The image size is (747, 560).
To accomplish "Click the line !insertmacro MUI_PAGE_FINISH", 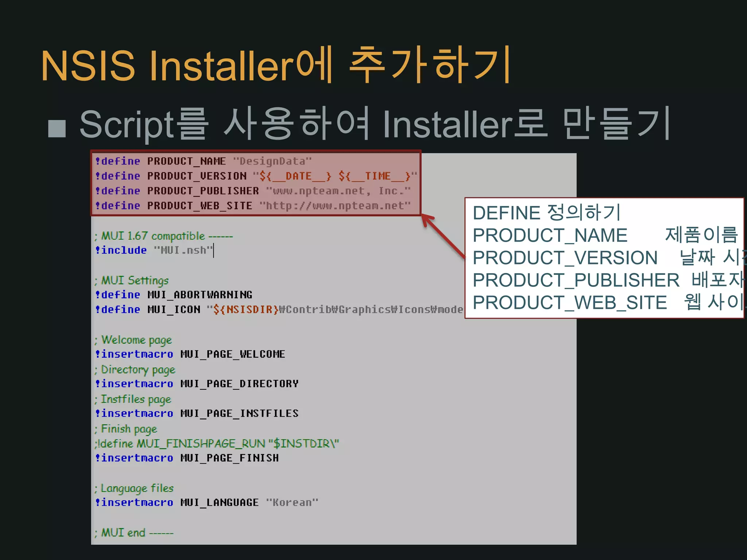I will click(x=187, y=458).
